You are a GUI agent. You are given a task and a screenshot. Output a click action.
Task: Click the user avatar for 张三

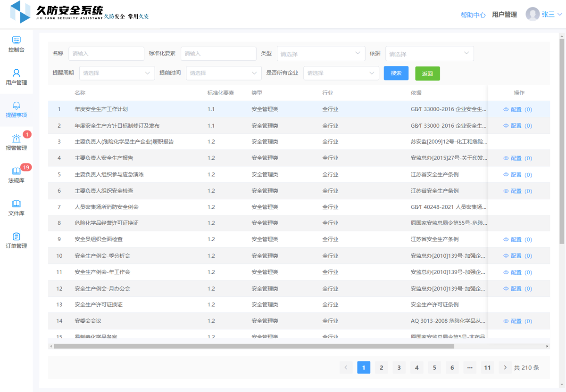point(533,14)
